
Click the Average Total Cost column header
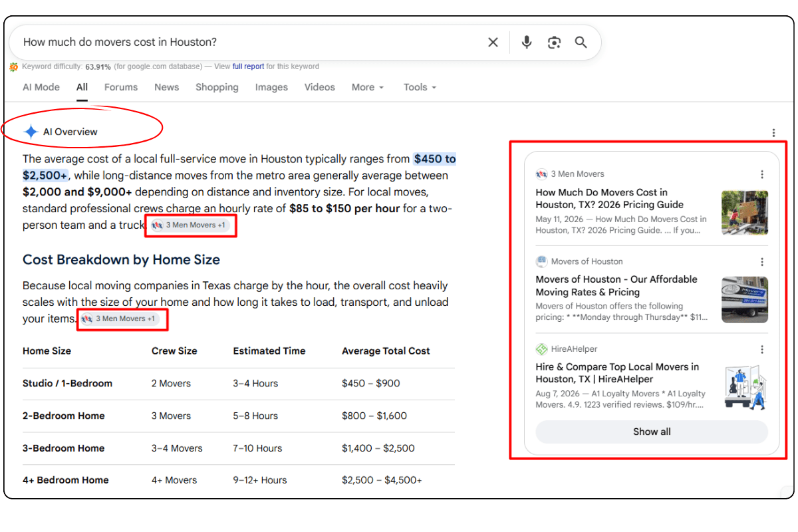[x=386, y=351]
